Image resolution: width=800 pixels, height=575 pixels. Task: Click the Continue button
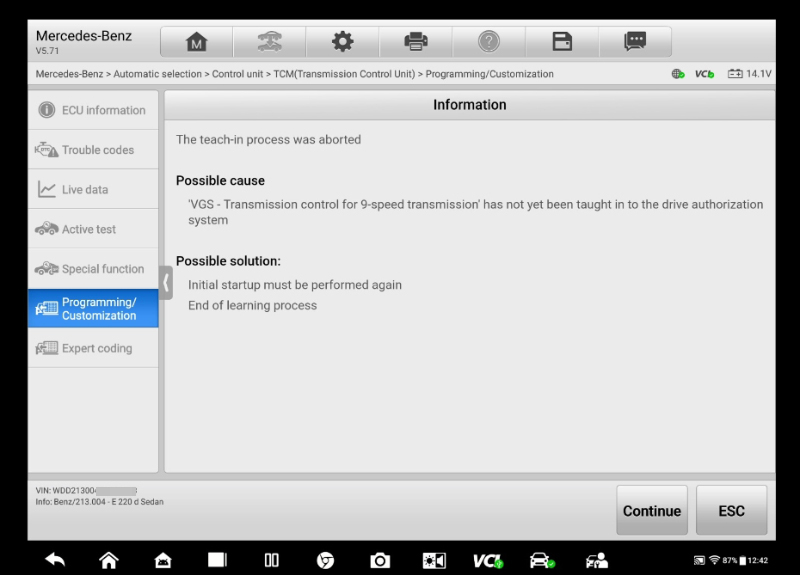(x=652, y=510)
